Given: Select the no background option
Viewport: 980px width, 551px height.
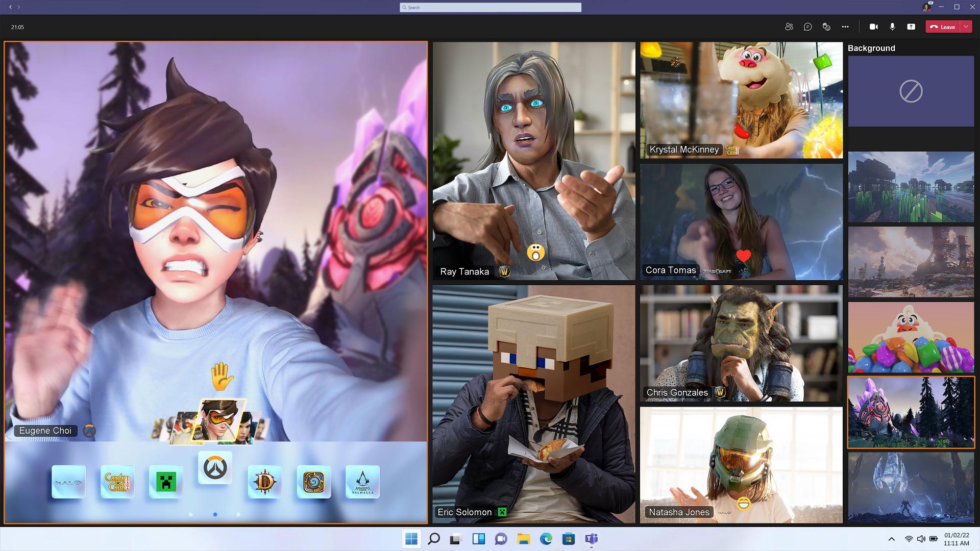Looking at the screenshot, I should click(911, 91).
